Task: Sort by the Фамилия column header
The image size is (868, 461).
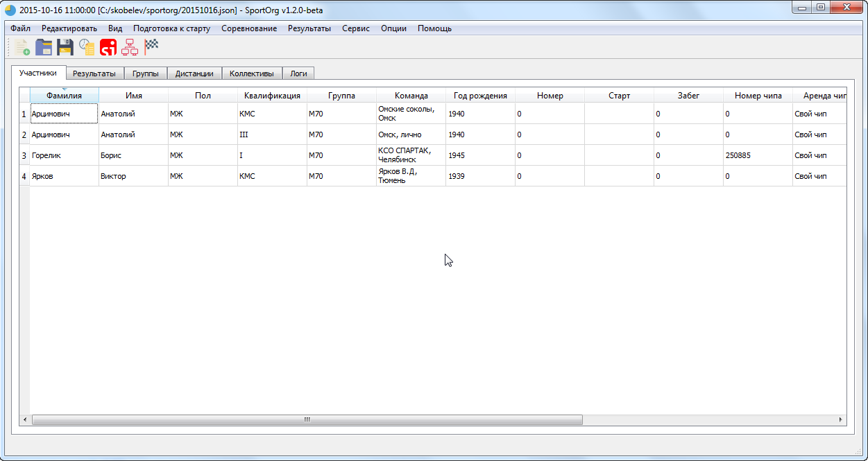Action: point(64,96)
